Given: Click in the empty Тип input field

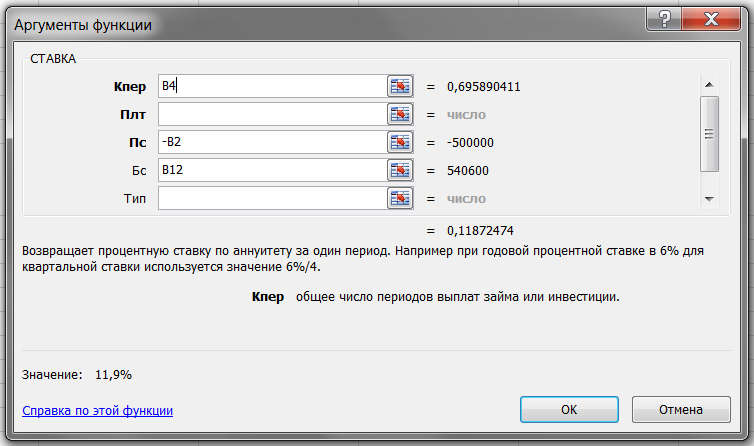Looking at the screenshot, I should 273,198.
